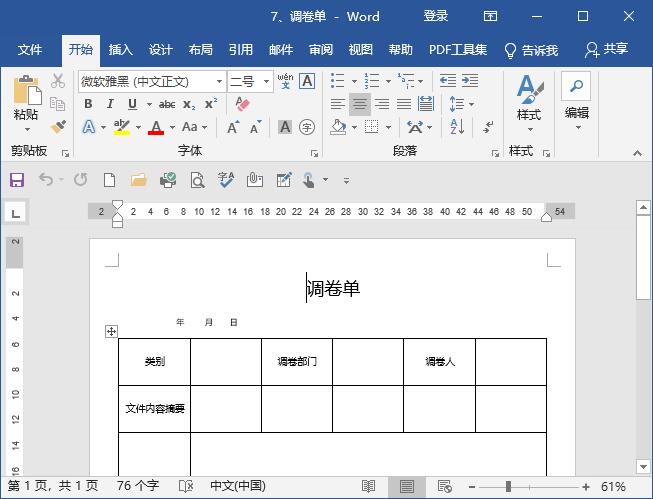
Task: Click the yellow text highlight color button
Action: 122,127
